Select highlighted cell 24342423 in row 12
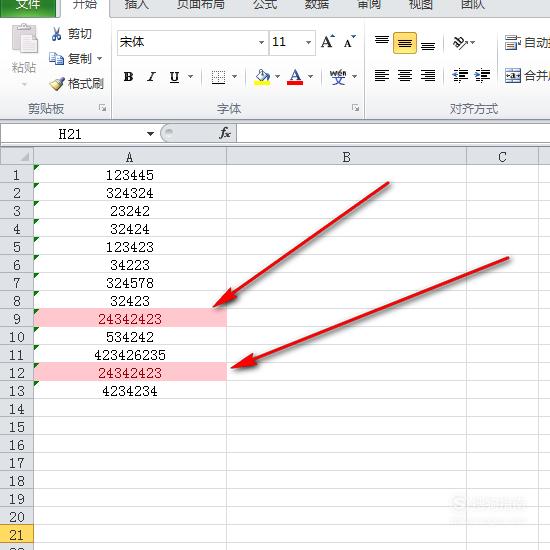The width and height of the screenshot is (550, 550). (x=130, y=373)
